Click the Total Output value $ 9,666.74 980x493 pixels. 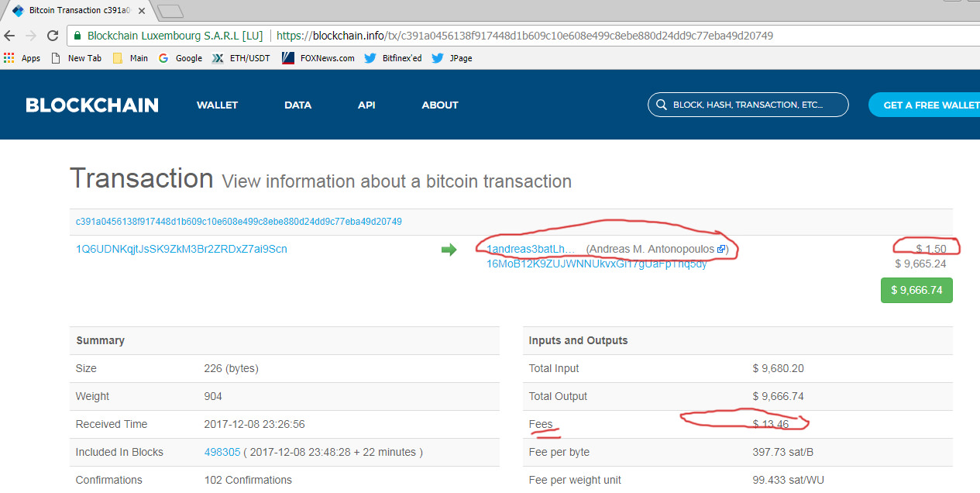coord(778,396)
